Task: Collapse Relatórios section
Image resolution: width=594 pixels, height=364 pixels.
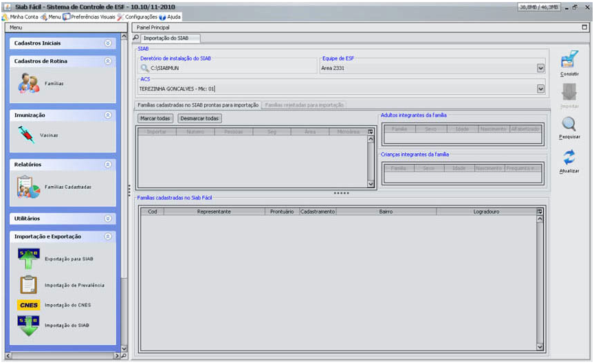Action: (x=108, y=164)
